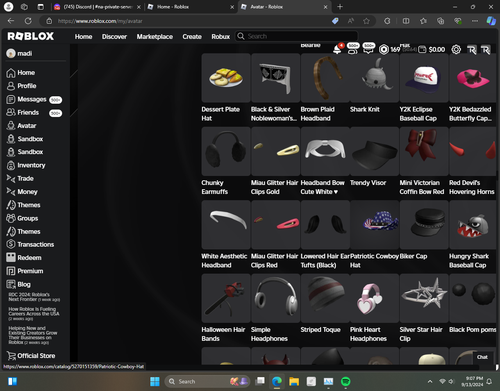Select the Hungry Shark Baseball Cap thumbnail
The height and width of the screenshot is (391, 500).
(x=473, y=225)
